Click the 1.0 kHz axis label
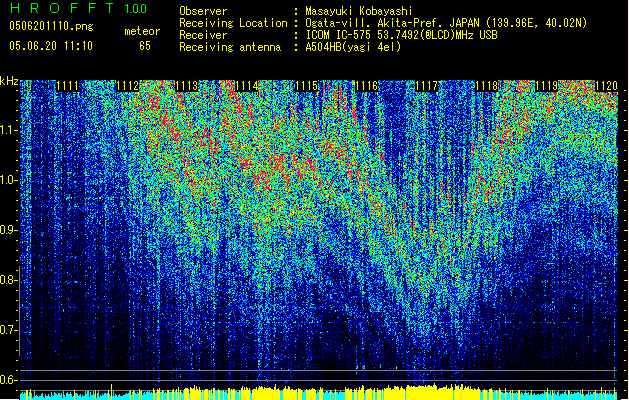This screenshot has height=400, width=629. pos(9,180)
